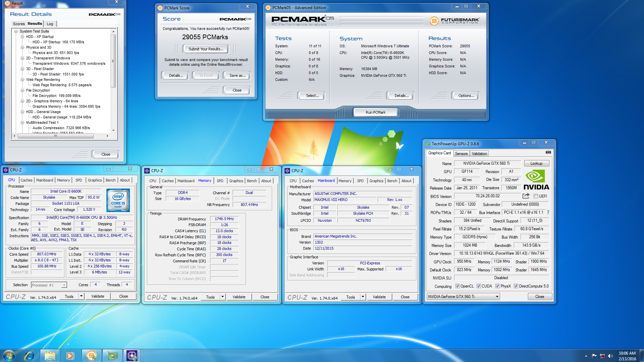Toggle the PhysX computing checkbox

(x=497, y=286)
